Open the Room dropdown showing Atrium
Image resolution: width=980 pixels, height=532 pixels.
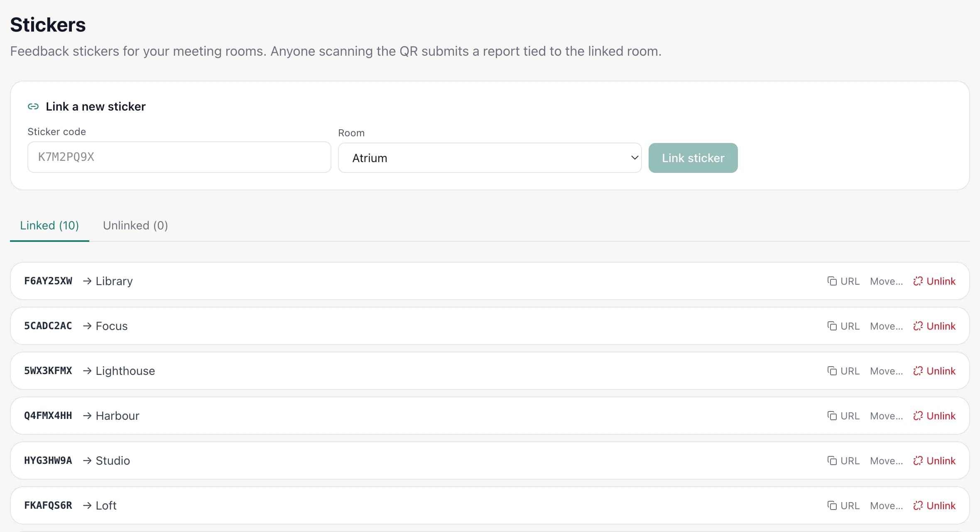490,158
